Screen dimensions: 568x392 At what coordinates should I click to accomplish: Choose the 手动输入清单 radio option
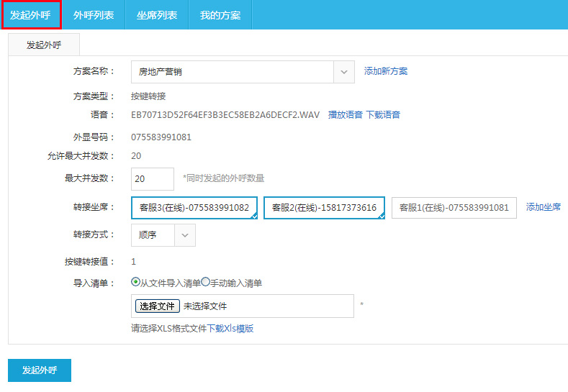[x=205, y=283]
